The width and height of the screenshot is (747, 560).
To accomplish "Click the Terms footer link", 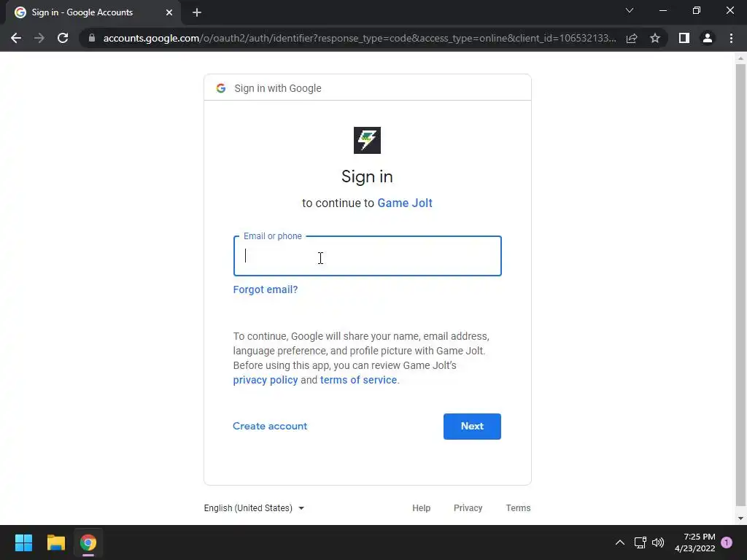I will 518,508.
